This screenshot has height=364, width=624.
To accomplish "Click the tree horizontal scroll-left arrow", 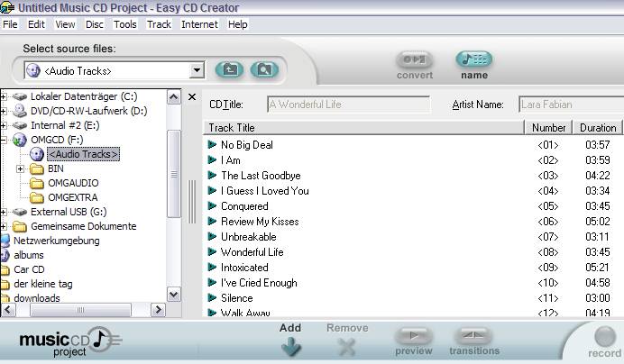I will 9,310.
